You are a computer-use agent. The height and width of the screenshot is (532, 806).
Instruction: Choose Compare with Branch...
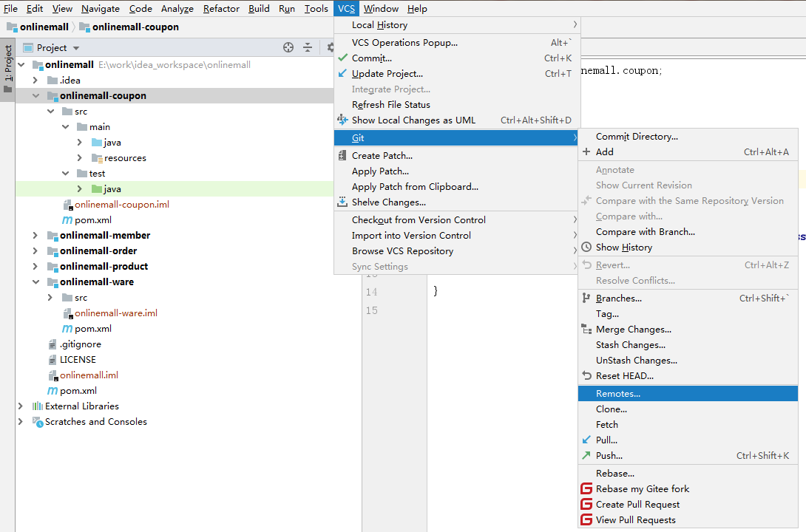click(x=688, y=232)
